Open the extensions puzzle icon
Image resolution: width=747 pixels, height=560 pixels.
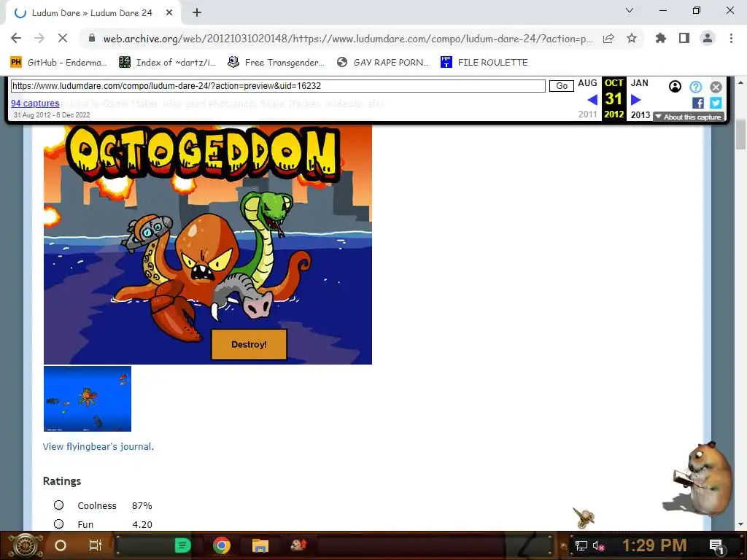click(661, 38)
